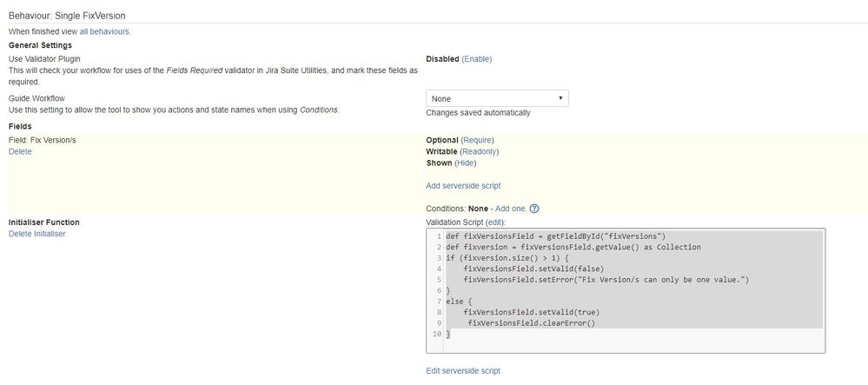The height and width of the screenshot is (385, 868).
Task: Open the help icon beside Conditions
Action: click(x=534, y=209)
